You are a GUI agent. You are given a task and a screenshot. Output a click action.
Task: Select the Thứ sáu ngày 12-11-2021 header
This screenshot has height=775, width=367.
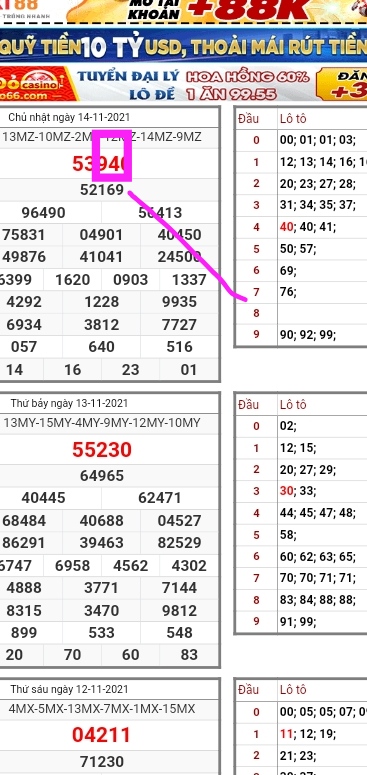pos(69,689)
